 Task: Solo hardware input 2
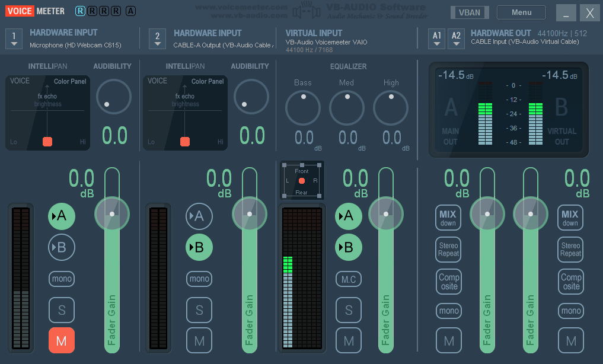click(x=199, y=310)
